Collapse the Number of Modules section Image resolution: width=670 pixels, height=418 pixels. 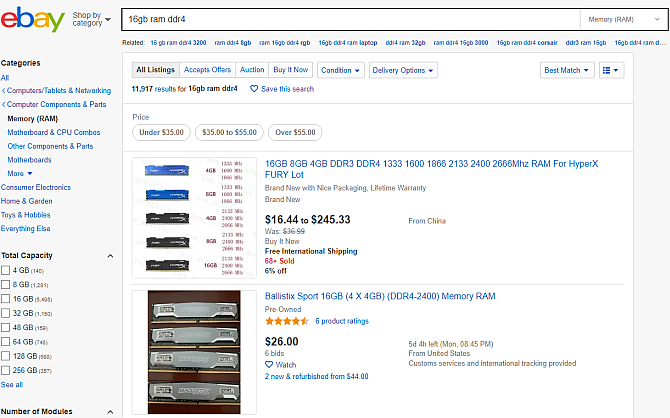click(x=110, y=412)
